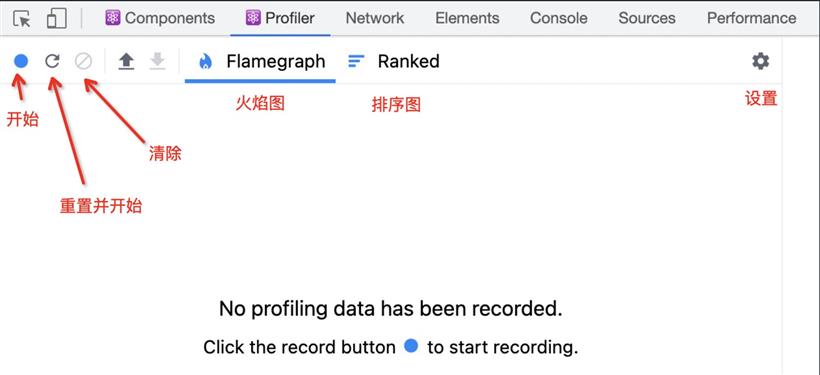
Task: Open the Console tab
Action: 559,18
